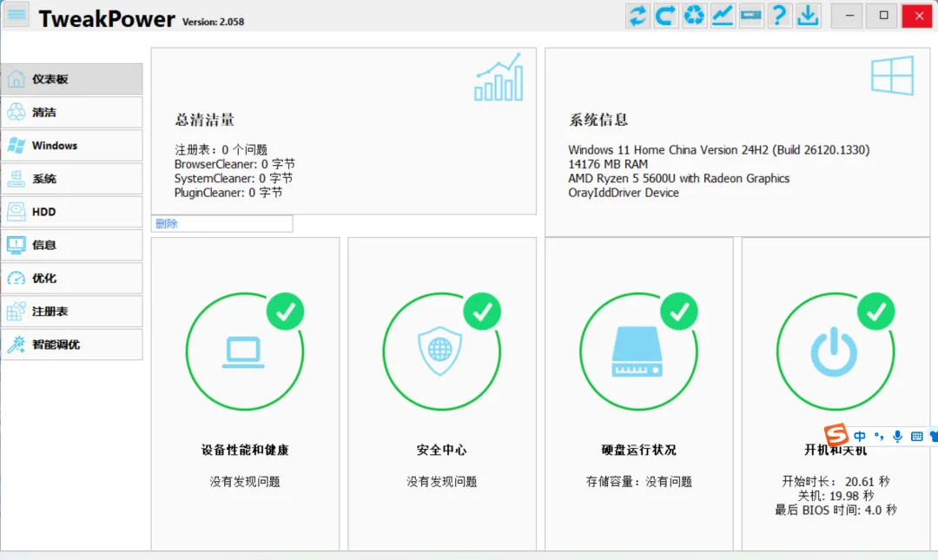Open the soft keyboard icon on the IME bar

tap(916, 436)
